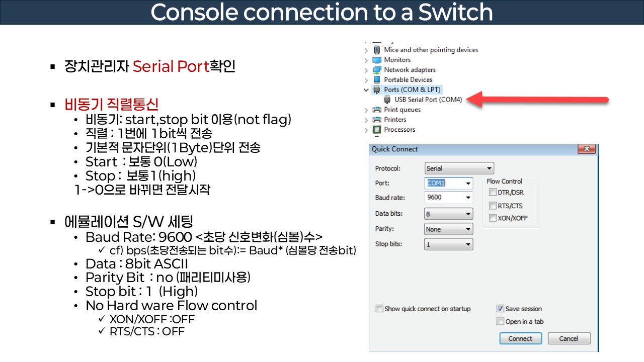Click the Processors chip icon
This screenshot has width=644, height=362.
point(377,130)
